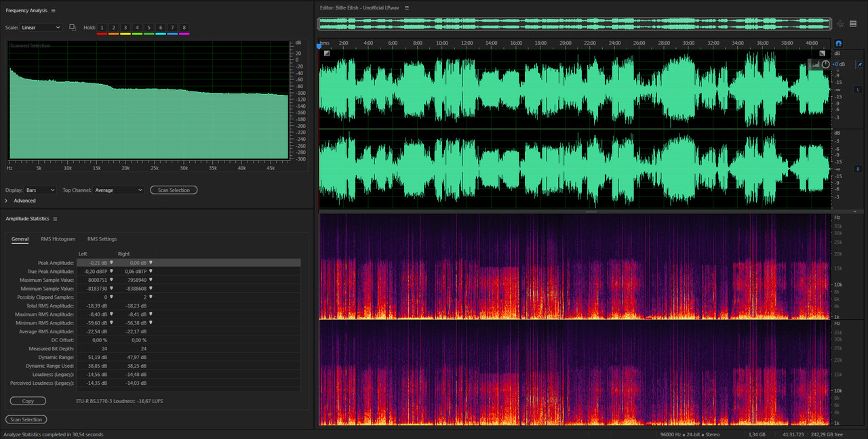
Task: Click Left Maximum RMS Amplitude marker icon
Action: [x=112, y=314]
